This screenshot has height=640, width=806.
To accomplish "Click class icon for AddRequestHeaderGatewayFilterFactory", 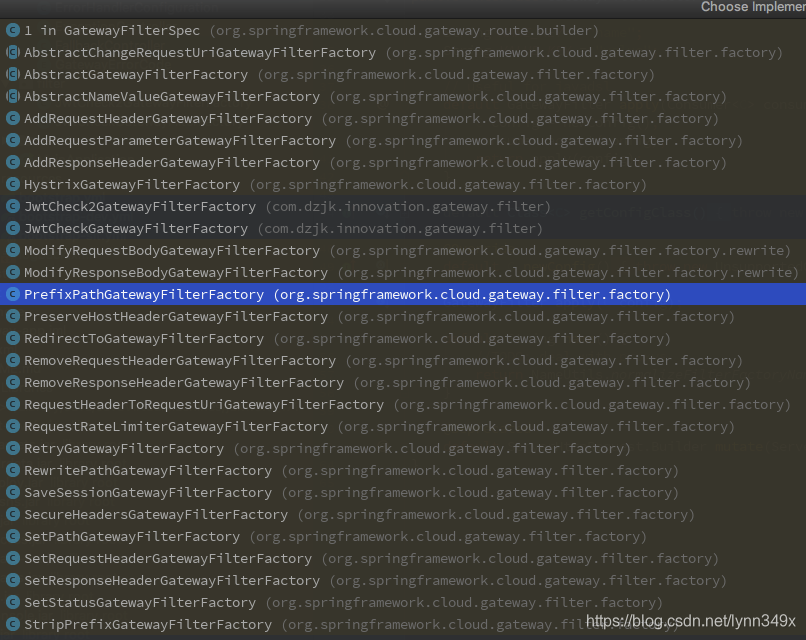I will pyautogui.click(x=13, y=118).
